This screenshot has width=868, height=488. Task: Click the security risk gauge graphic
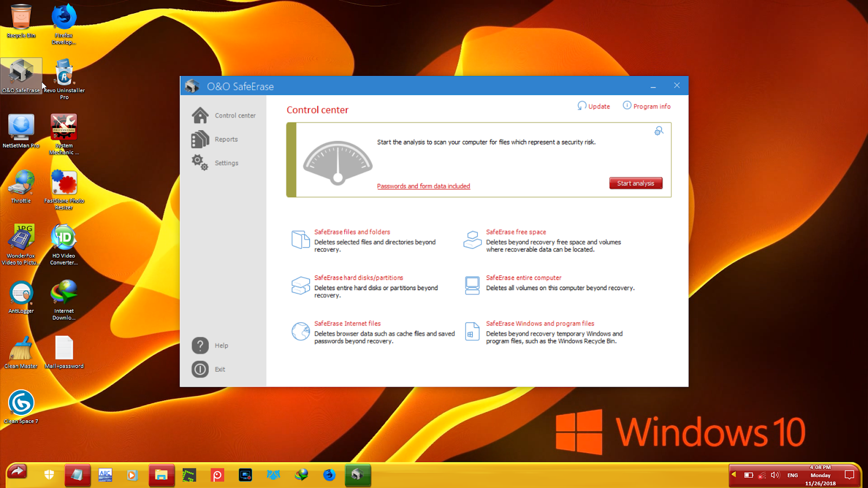(x=337, y=163)
